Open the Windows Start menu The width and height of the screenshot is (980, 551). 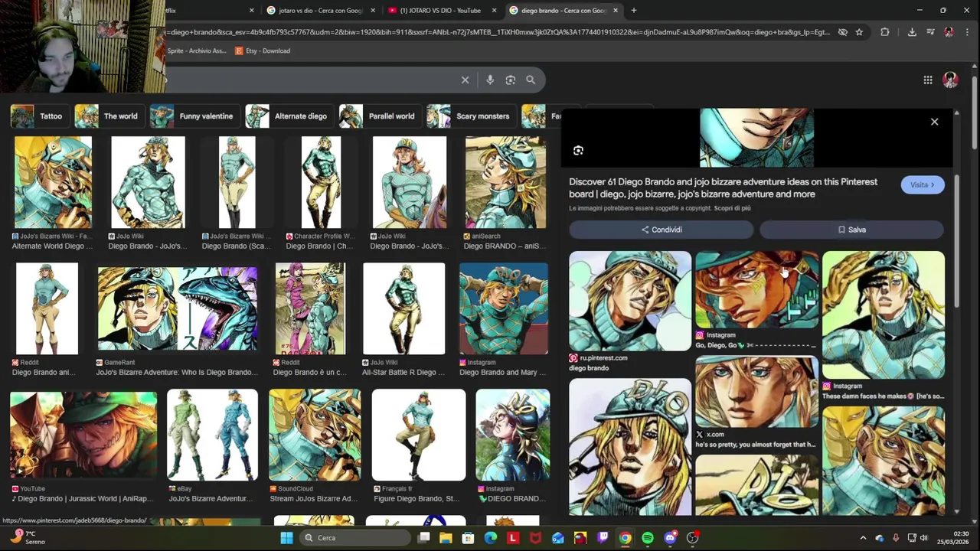click(x=286, y=538)
